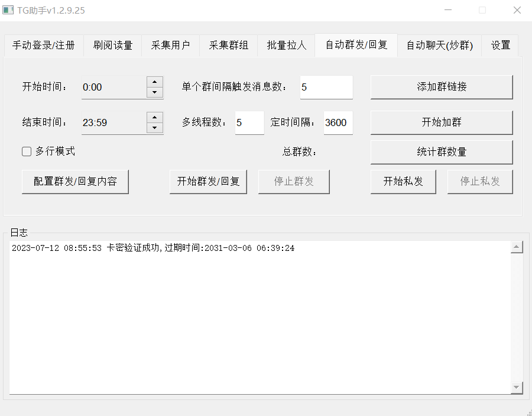This screenshot has height=416, width=532.
Task: Click the 添加群链接 button
Action: pos(441,87)
